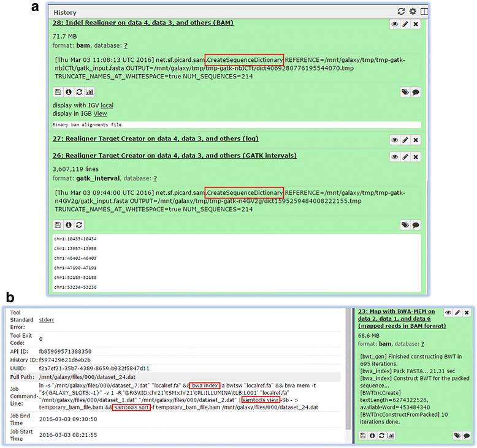477x448 pixels.
Task: Collapse dataset 23 Map with BWA-MEM title
Action: 402,319
